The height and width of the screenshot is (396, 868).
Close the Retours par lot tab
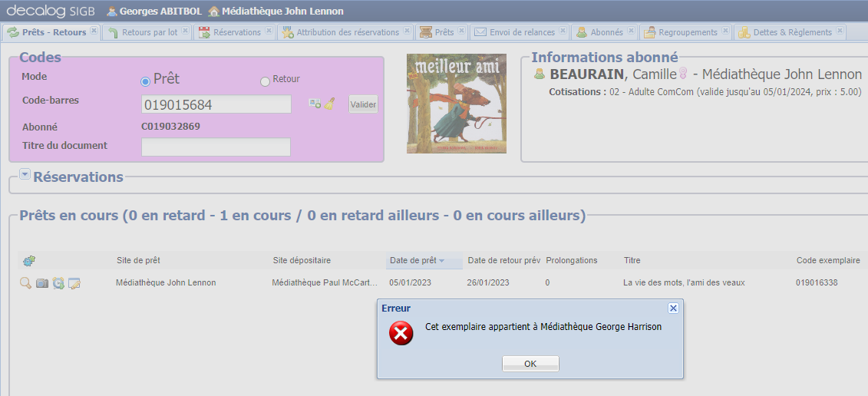pyautogui.click(x=186, y=31)
